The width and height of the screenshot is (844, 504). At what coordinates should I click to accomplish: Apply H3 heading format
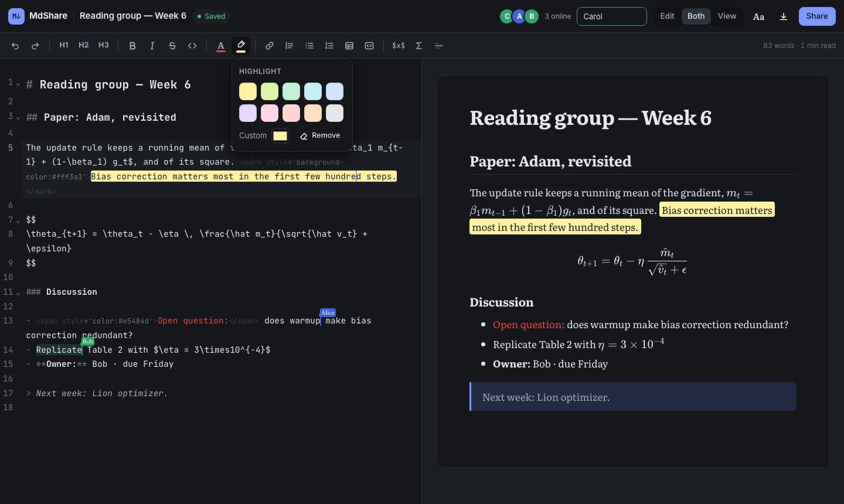[104, 45]
